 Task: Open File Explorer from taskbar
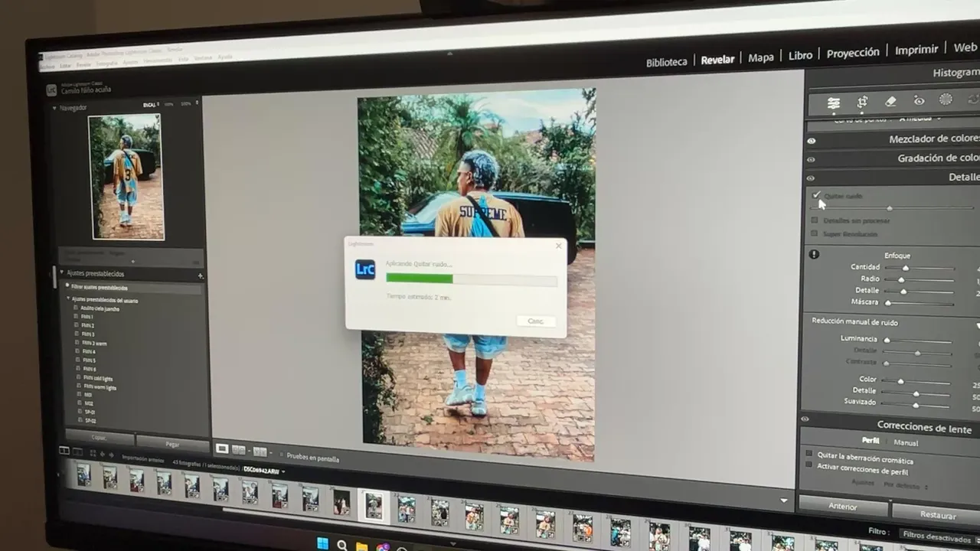pos(362,547)
